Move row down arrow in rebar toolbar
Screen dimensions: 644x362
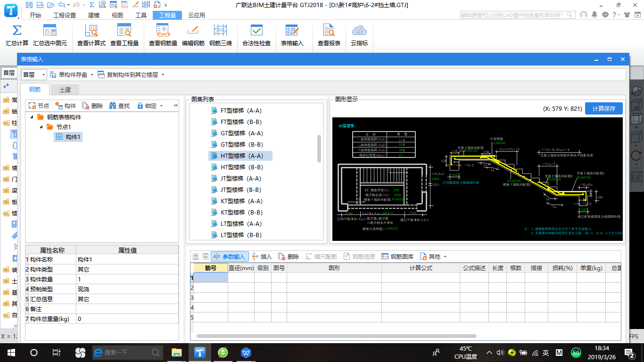(205, 256)
